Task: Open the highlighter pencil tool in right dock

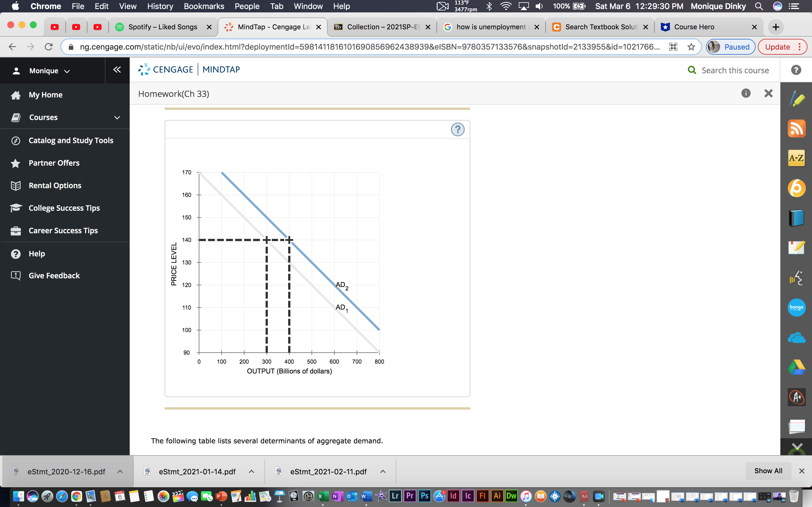Action: 797,99
